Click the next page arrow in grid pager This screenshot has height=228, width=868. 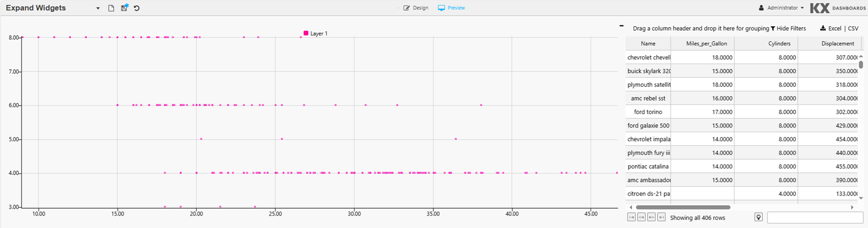[x=651, y=217]
